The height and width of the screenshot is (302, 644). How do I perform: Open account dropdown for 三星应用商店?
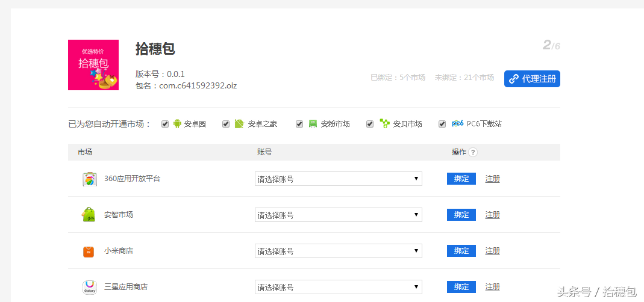[339, 287]
